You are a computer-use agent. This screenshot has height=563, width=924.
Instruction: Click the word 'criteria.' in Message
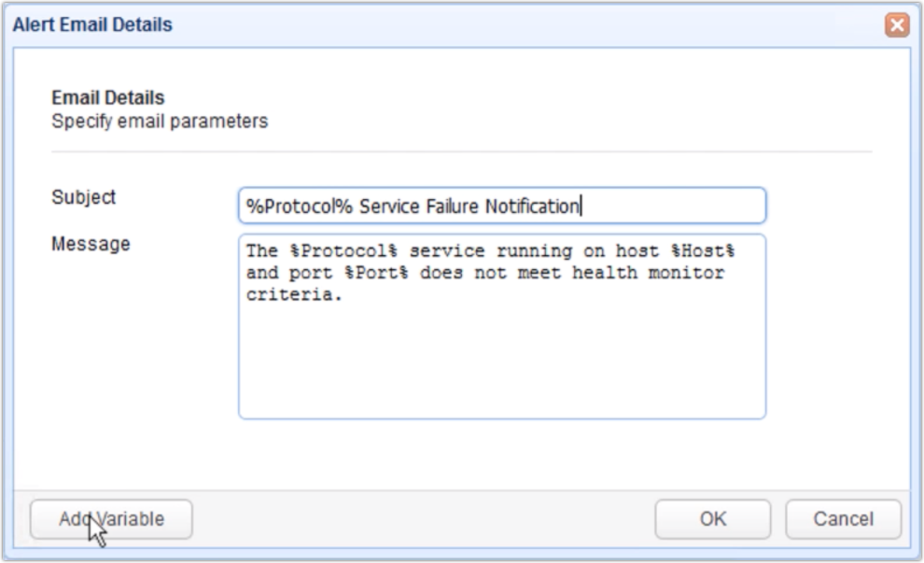(x=294, y=295)
